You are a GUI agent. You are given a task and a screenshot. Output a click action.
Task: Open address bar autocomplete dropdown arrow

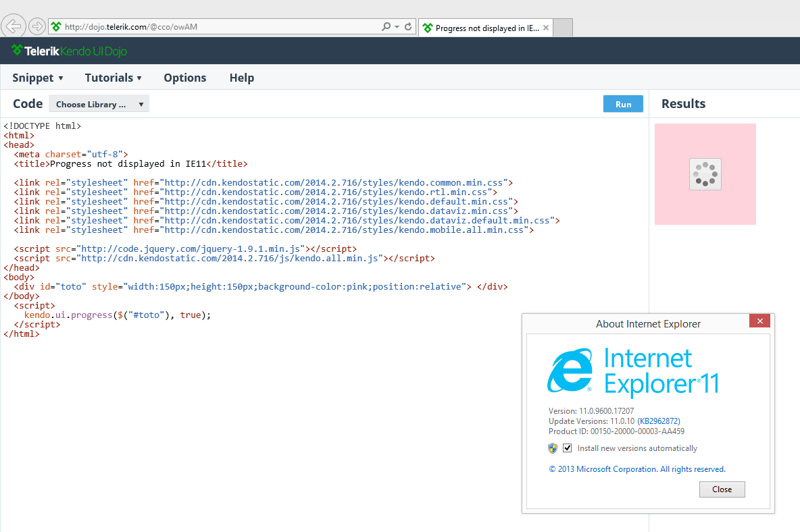pos(397,27)
